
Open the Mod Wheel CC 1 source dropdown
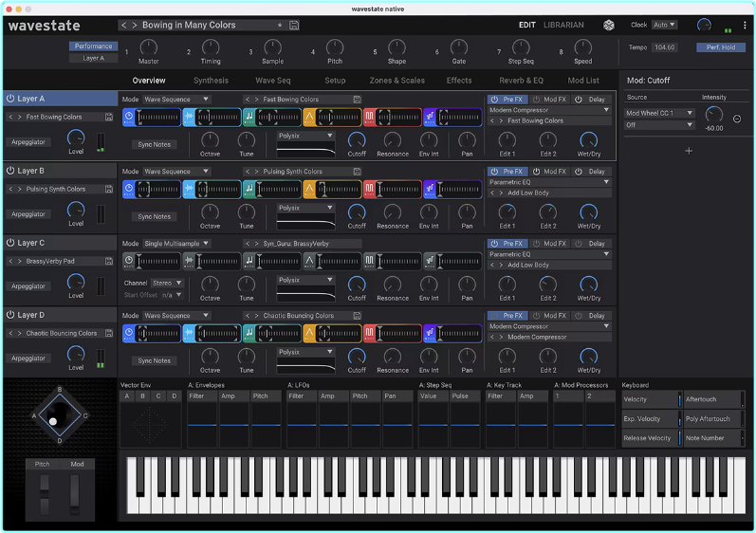660,113
